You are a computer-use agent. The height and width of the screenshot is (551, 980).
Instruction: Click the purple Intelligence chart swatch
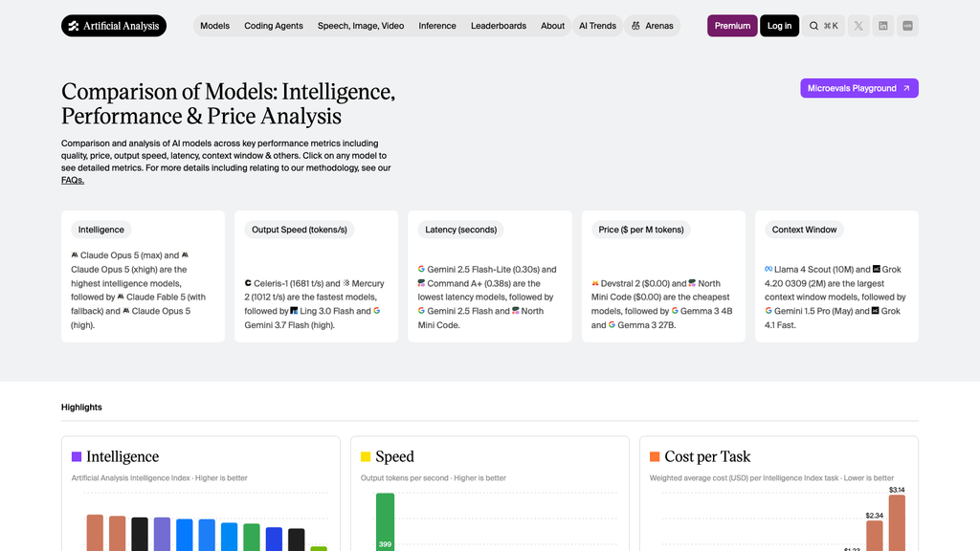[x=77, y=456]
